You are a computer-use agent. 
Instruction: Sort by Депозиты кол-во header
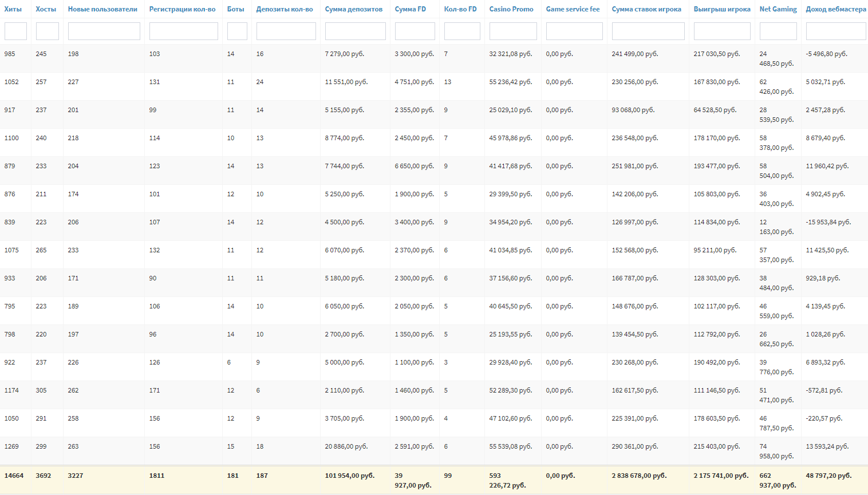[285, 9]
